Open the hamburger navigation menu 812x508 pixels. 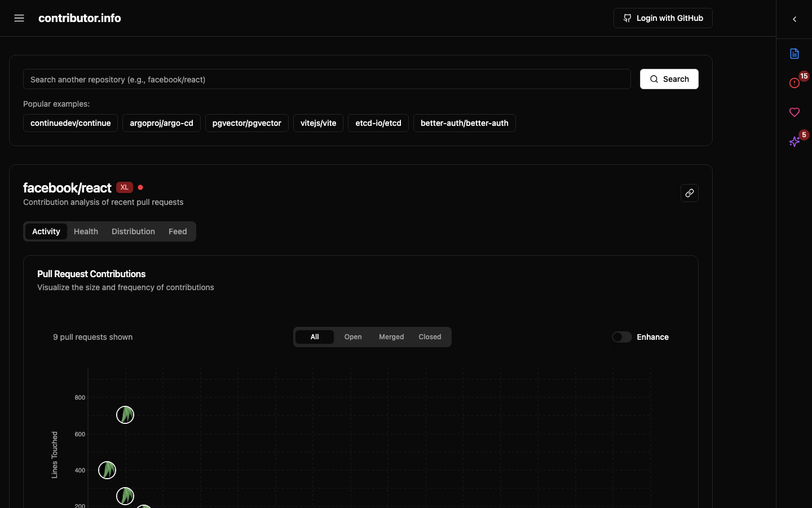19,18
